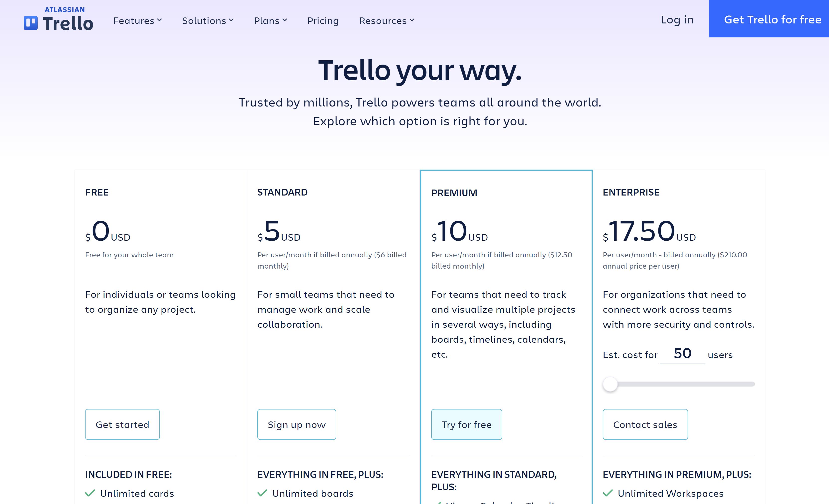Expand the Features navigation menu
Viewport: 829px width, 504px height.
click(x=139, y=19)
